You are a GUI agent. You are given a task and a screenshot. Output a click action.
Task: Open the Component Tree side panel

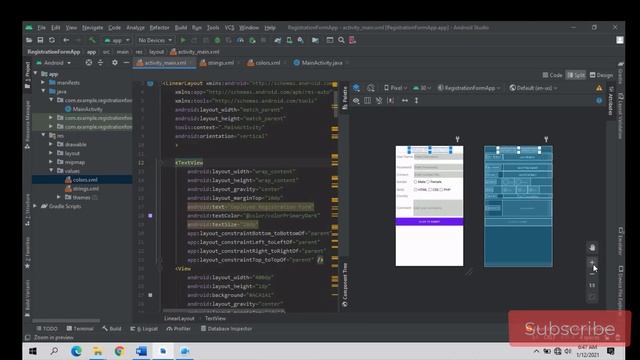click(x=344, y=284)
